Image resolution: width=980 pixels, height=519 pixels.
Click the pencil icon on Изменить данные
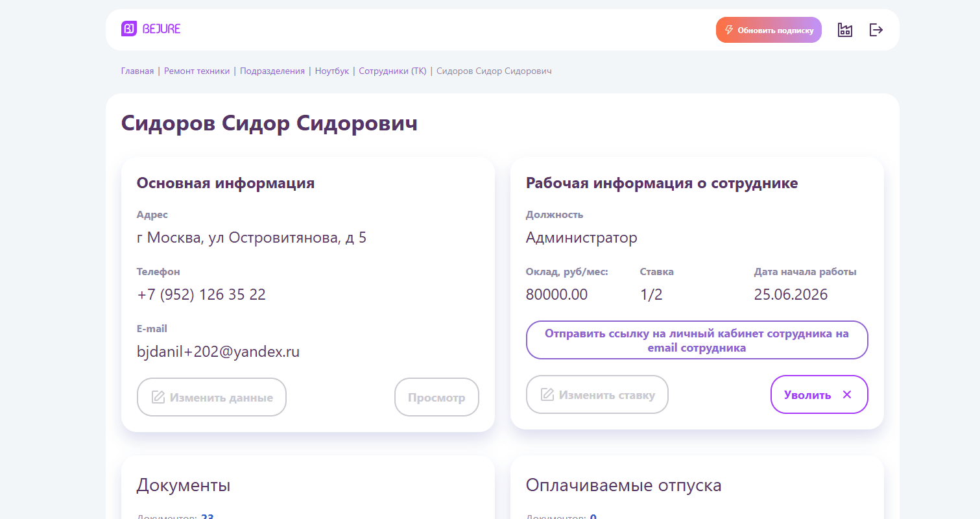(158, 397)
